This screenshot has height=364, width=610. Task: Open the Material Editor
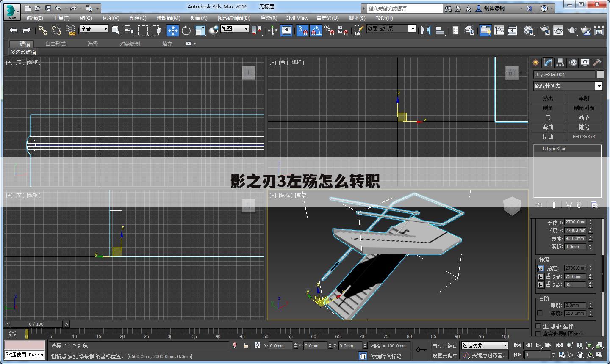pyautogui.click(x=529, y=30)
